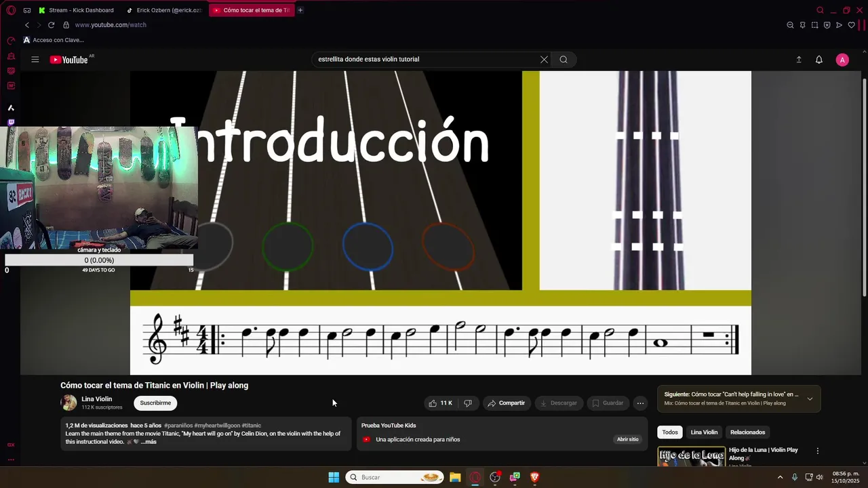Image resolution: width=868 pixels, height=488 pixels.
Task: Open the snapshot capture tool
Action: click(814, 25)
